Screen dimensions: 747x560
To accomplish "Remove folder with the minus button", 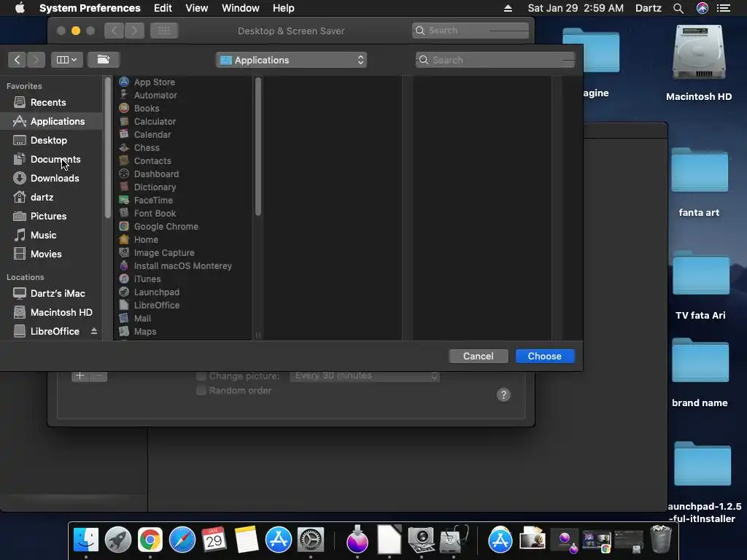I will (98, 376).
